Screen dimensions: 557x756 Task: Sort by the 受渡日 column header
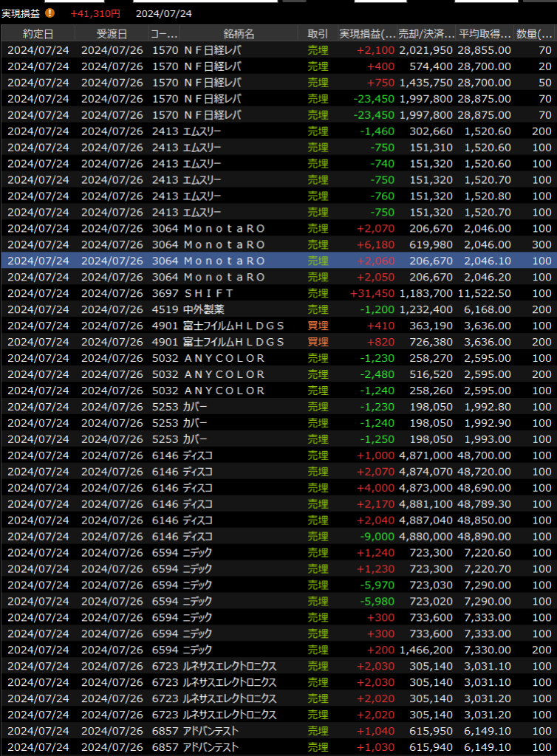click(x=112, y=34)
